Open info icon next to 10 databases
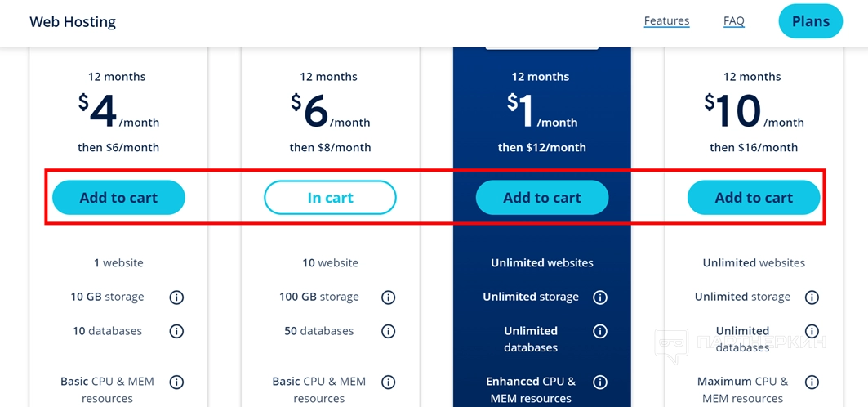The image size is (868, 407). coord(176,332)
